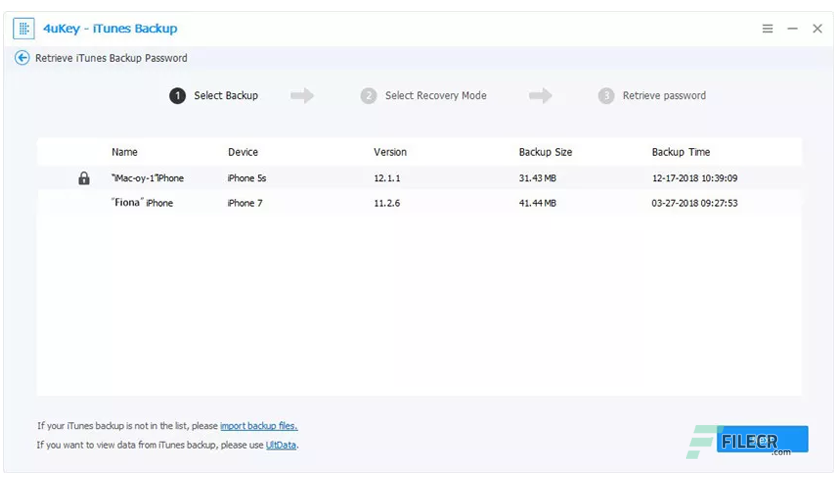This screenshot has height=484, width=836.
Task: Click the iPhone 5s device cell
Action: 247,178
